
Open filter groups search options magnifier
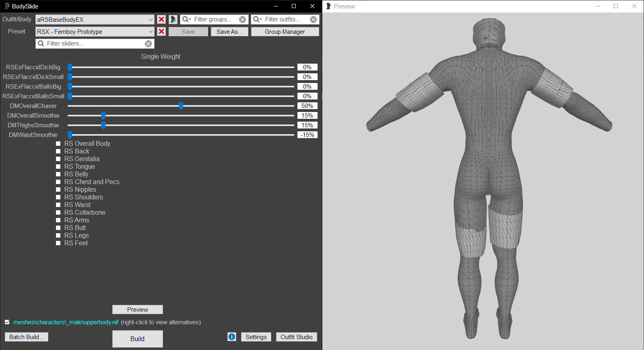tap(186, 19)
